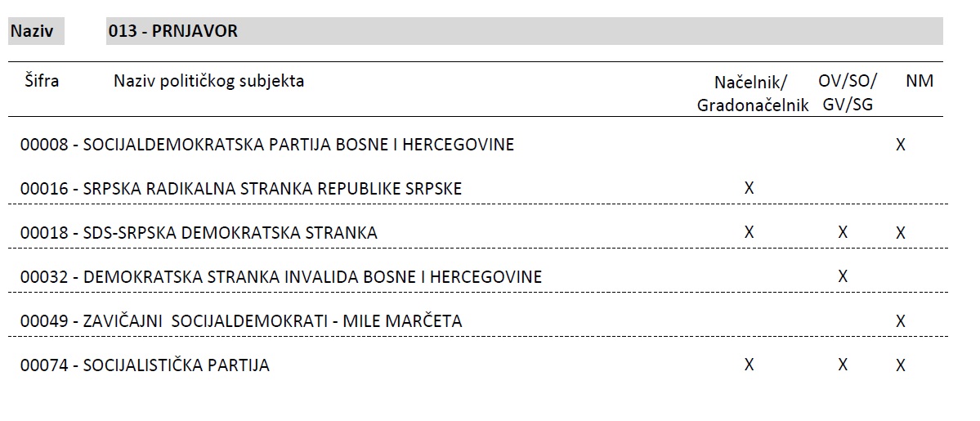The image size is (980, 421).
Task: Select the row 00008 Socijaldemokratska Partija BiH
Action: tap(478, 145)
